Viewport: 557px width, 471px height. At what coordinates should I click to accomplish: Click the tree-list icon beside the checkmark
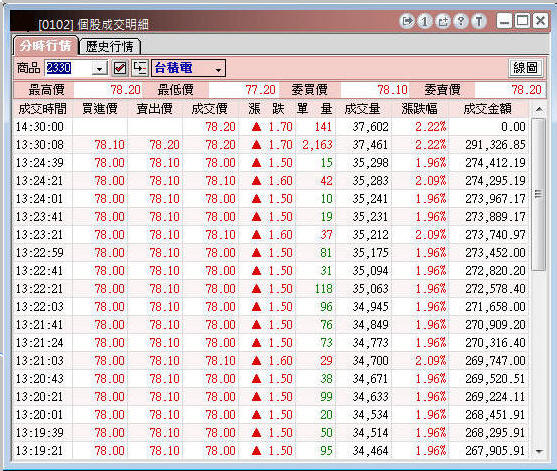click(x=140, y=68)
